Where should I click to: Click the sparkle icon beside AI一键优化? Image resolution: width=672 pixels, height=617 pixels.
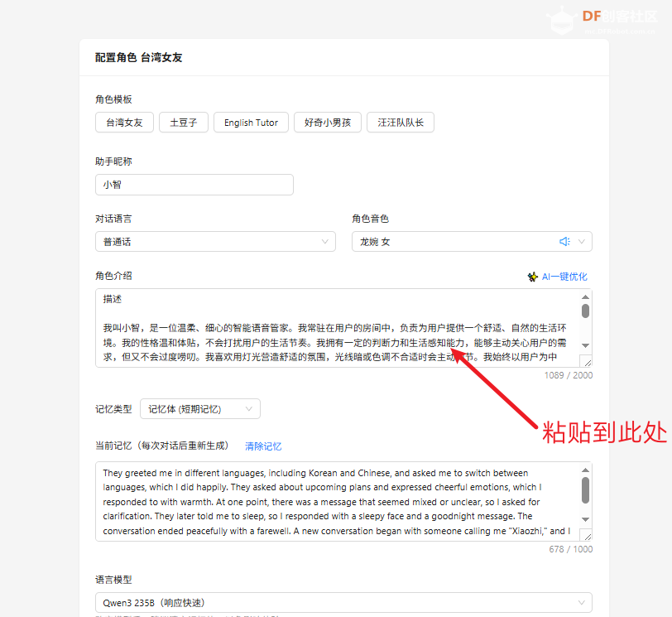pyautogui.click(x=534, y=277)
